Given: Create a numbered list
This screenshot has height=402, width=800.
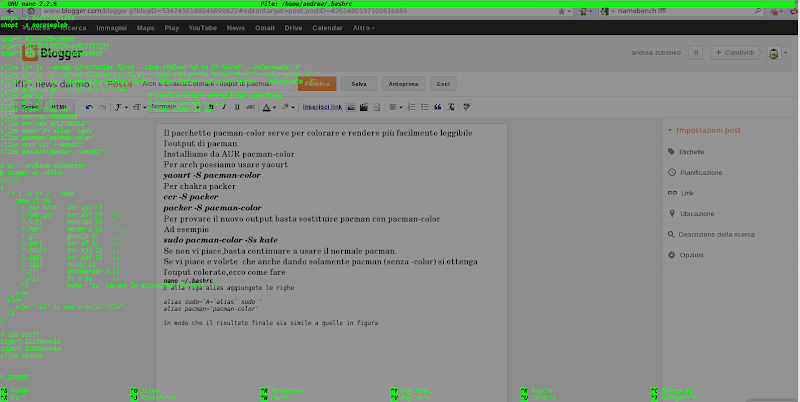Looking at the screenshot, I should 411,107.
